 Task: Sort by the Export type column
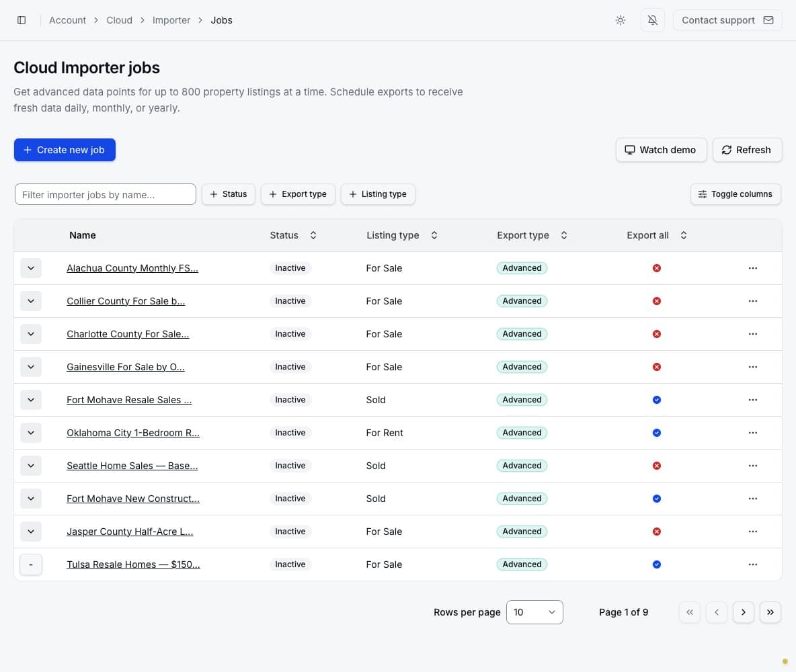click(532, 235)
